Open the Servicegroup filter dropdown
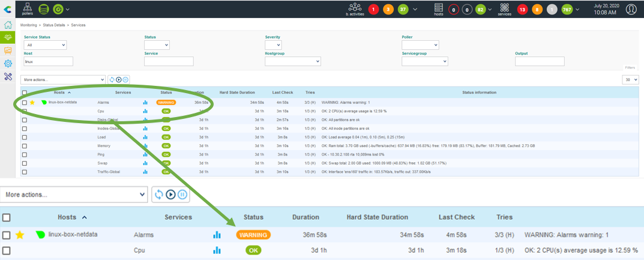This screenshot has height=260, width=644. (425, 61)
